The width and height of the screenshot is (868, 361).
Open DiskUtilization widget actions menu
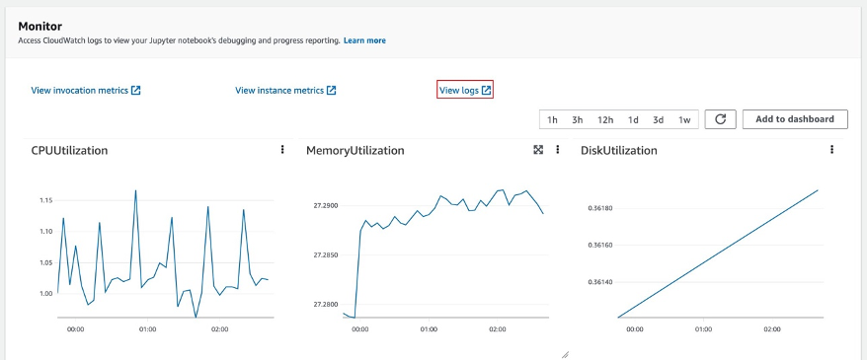click(x=832, y=149)
